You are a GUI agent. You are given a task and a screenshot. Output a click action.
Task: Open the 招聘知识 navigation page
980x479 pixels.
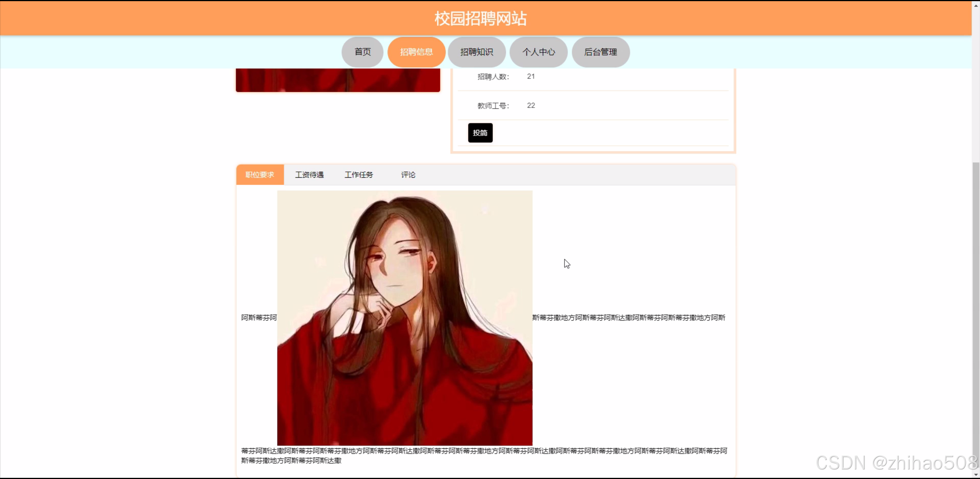click(x=476, y=52)
